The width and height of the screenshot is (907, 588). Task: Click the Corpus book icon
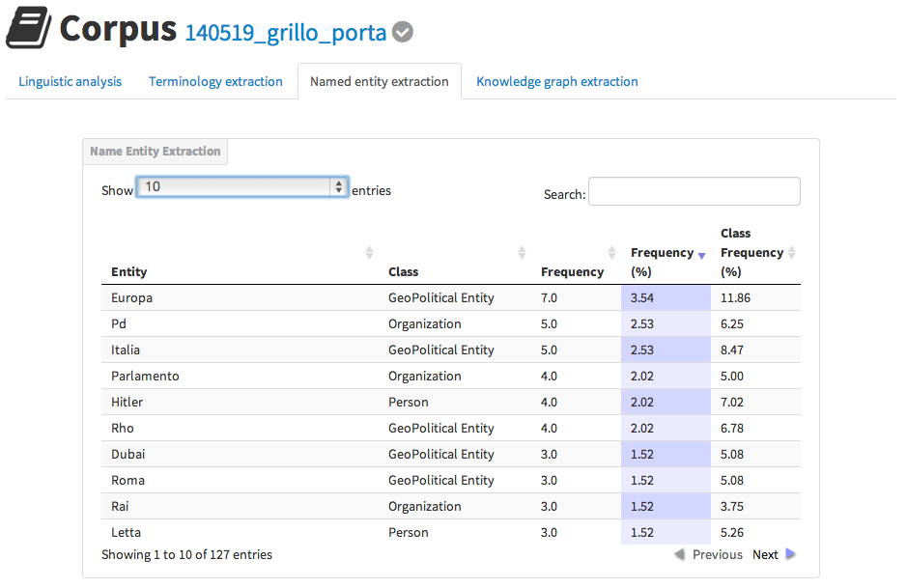29,28
